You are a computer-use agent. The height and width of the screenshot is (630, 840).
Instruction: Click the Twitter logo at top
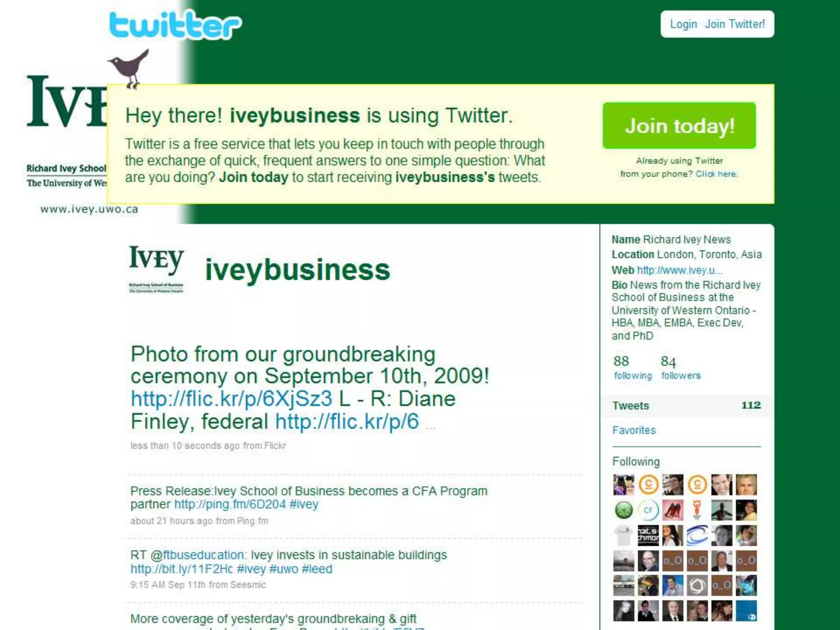[x=176, y=25]
